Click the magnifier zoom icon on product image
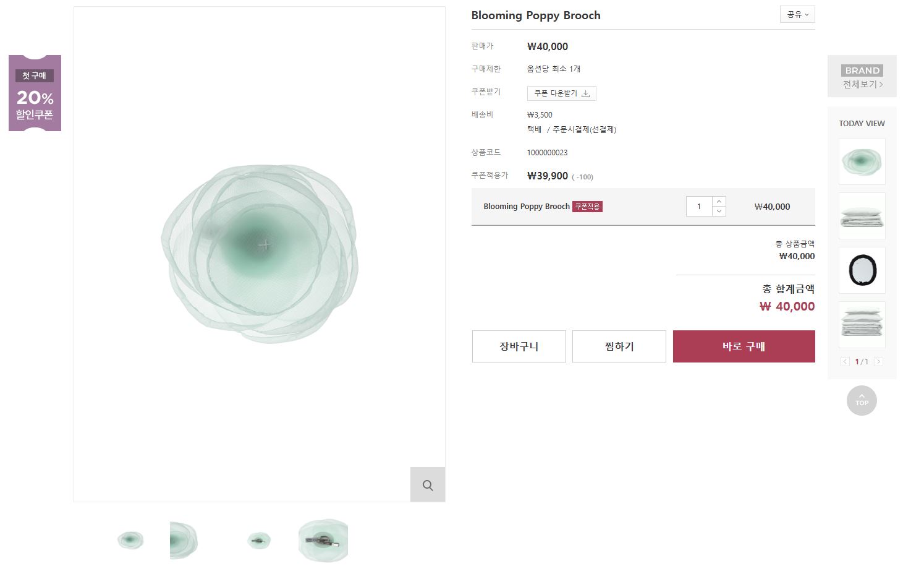This screenshot has height=566, width=924. point(428,485)
